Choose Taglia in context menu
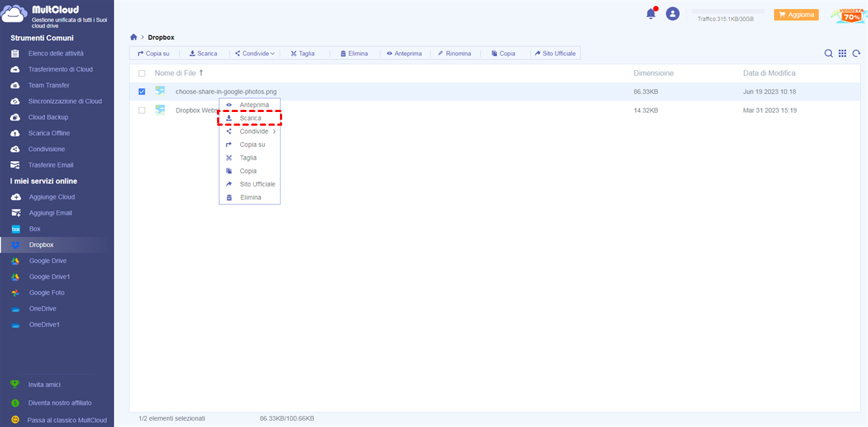 coord(250,158)
